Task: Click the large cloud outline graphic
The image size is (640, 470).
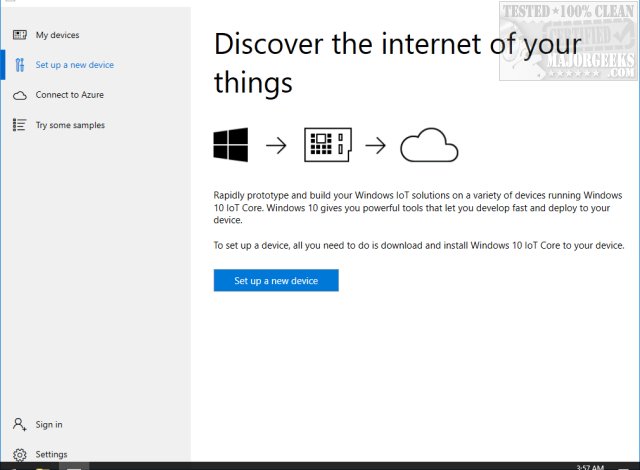Action: 429,147
